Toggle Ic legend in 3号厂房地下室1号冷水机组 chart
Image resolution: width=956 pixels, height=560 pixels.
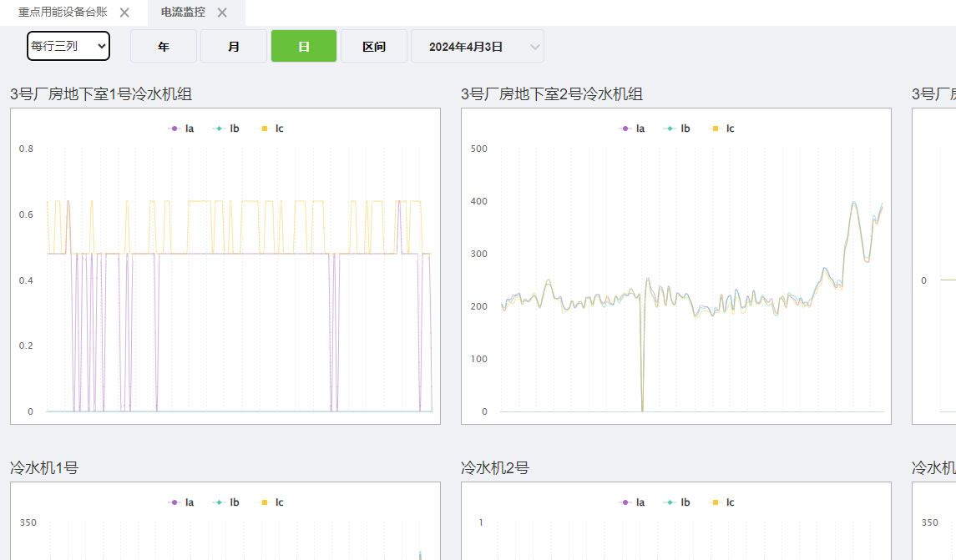click(x=271, y=129)
